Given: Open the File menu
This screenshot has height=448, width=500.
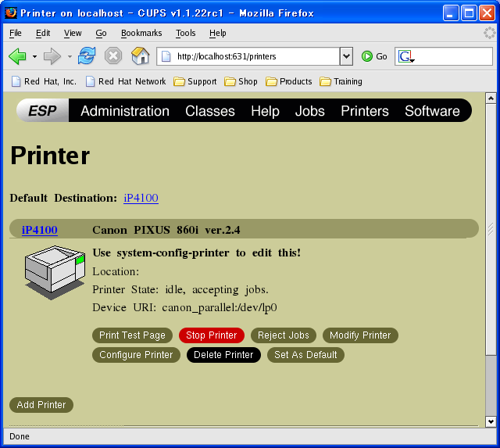Looking at the screenshot, I should click(x=16, y=33).
